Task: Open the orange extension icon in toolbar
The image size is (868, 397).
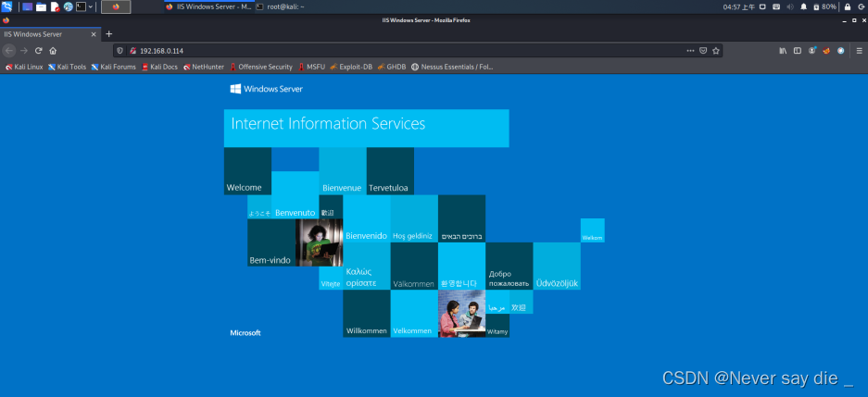Action: 826,51
